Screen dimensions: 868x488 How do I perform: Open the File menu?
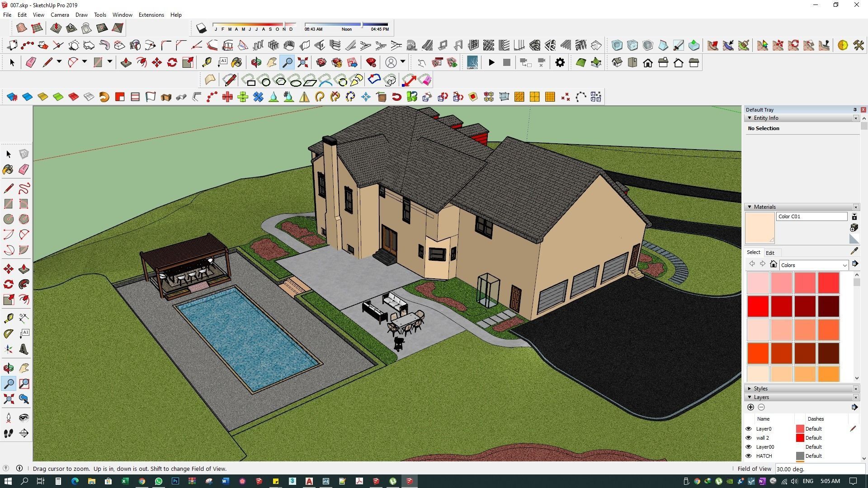pyautogui.click(x=7, y=15)
